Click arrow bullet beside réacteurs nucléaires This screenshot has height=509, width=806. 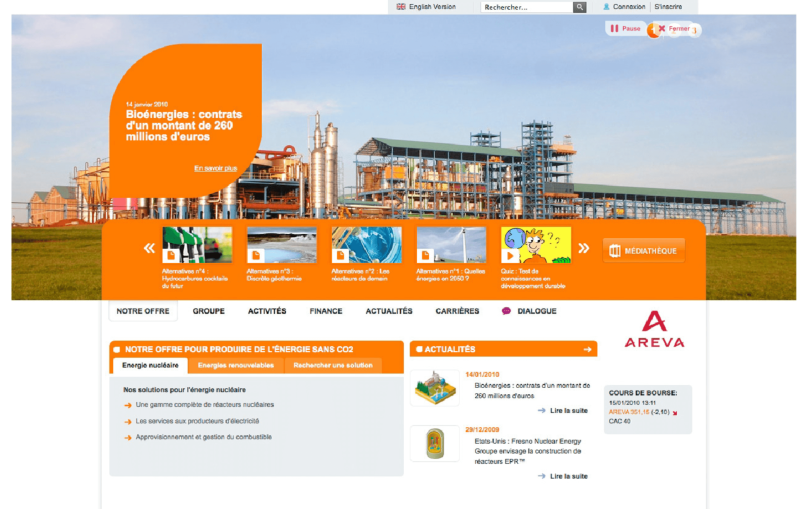(x=128, y=406)
